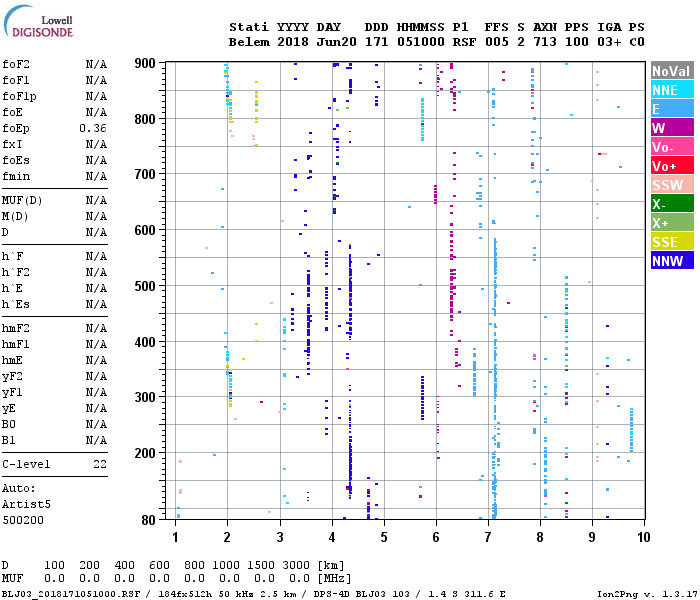Click the 900 km height axis label
Screen dimensions: 700x600
point(145,63)
